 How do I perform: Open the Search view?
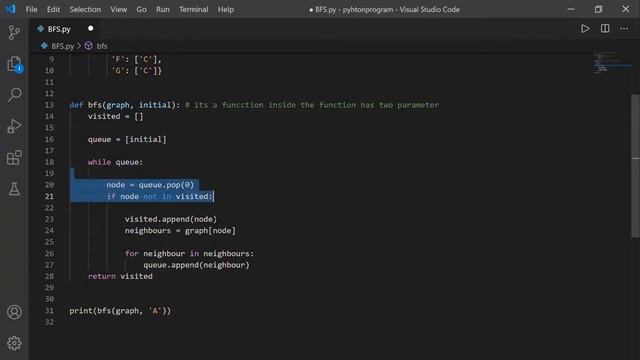(x=14, y=95)
